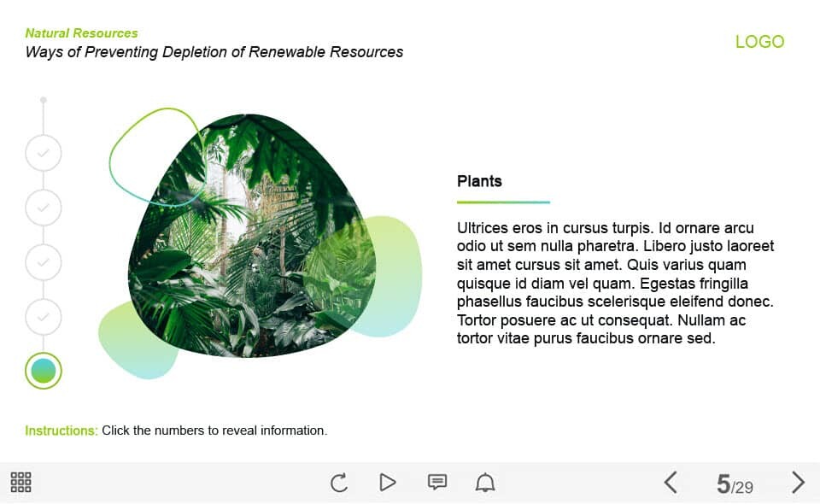The width and height of the screenshot is (820, 504).
Task: Click the active fifth gradient step circle
Action: tap(44, 371)
